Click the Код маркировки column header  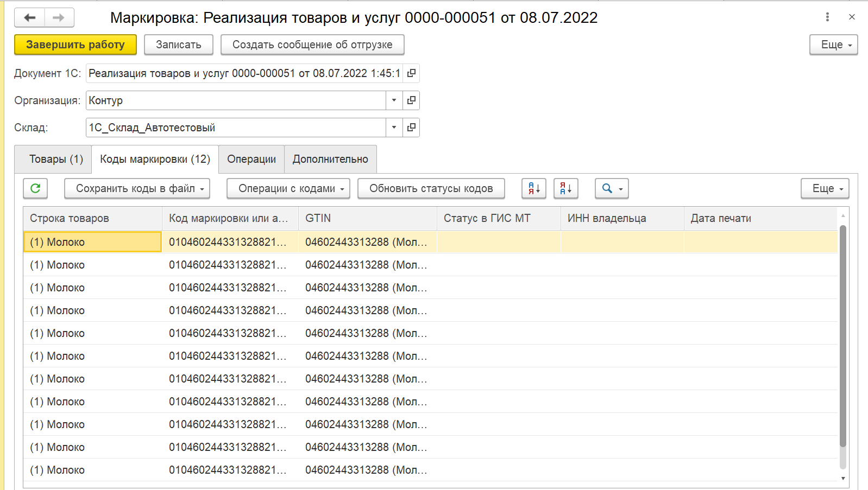[230, 218]
